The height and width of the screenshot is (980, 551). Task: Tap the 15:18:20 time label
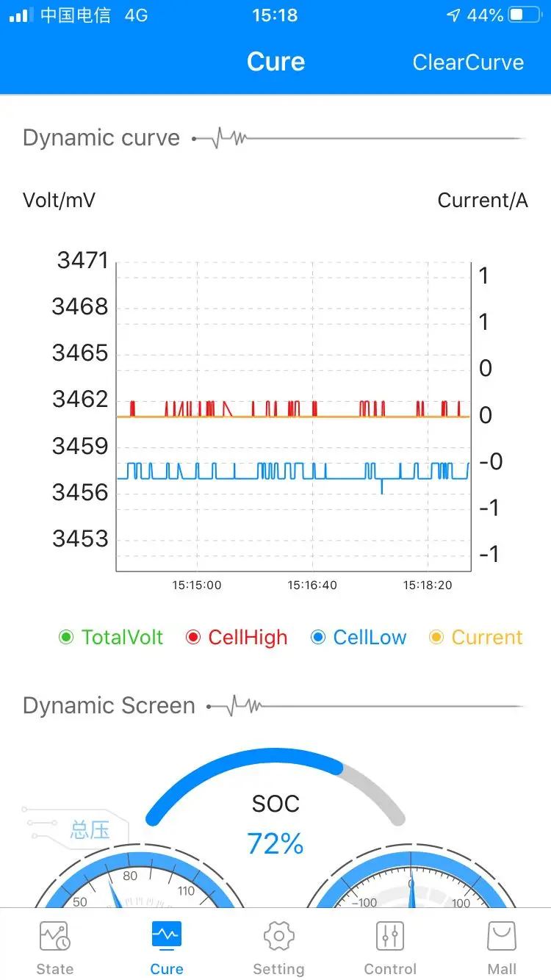tap(428, 586)
